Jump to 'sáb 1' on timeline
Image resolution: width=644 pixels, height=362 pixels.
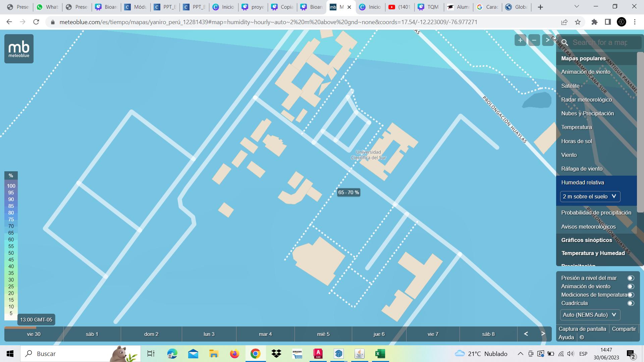click(x=92, y=334)
